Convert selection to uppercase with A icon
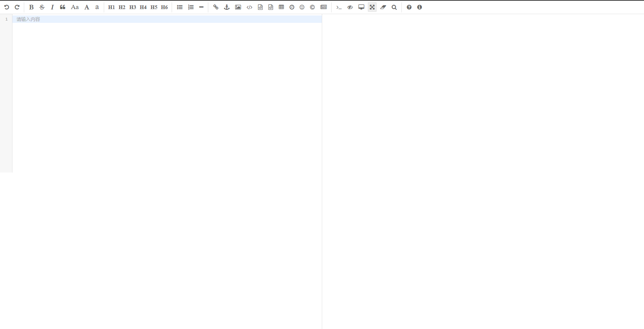This screenshot has height=329, width=644. 87,7
